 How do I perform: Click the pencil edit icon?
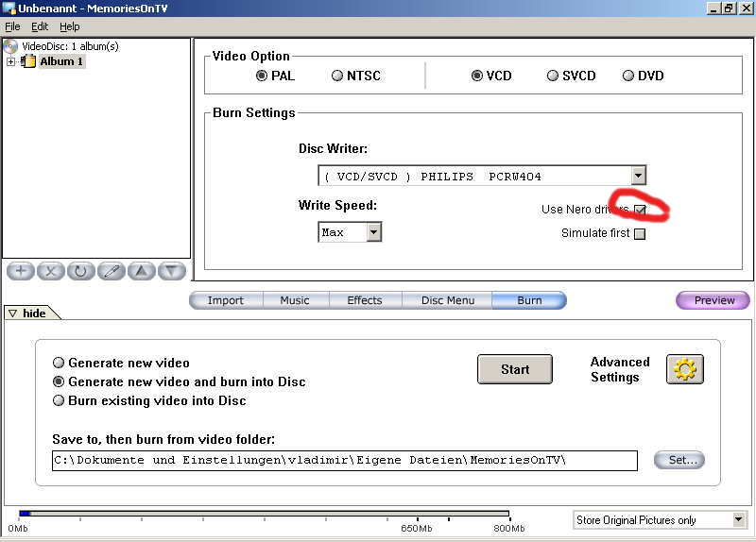pos(111,271)
